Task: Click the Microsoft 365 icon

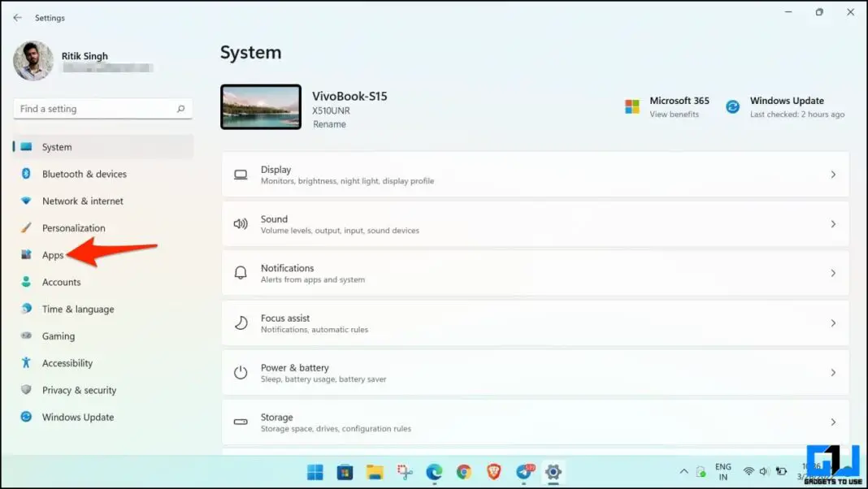Action: [x=632, y=106]
